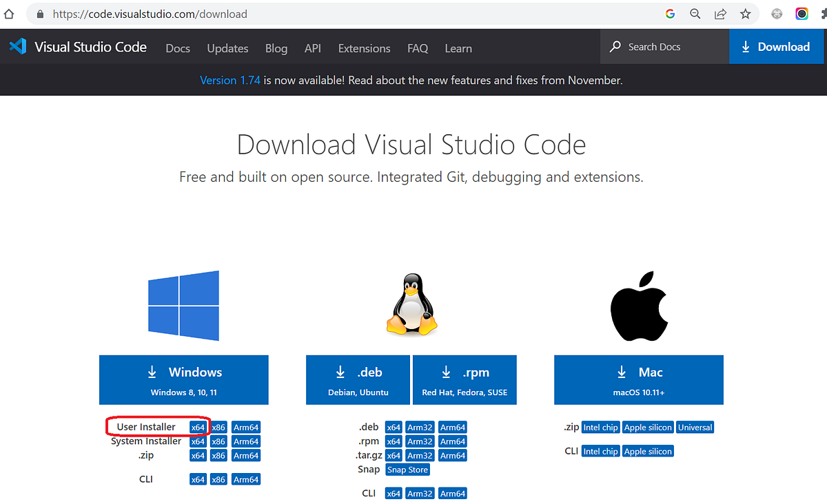Click the Google icon in the toolbar
This screenshot has height=504, width=827.
tap(670, 13)
